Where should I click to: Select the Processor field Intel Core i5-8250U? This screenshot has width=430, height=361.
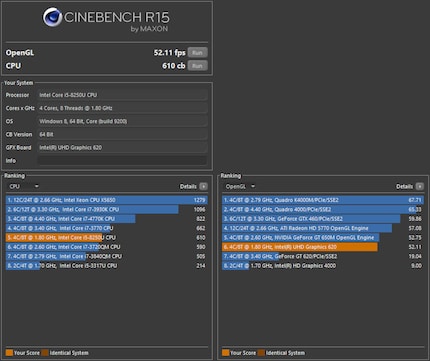(122, 95)
